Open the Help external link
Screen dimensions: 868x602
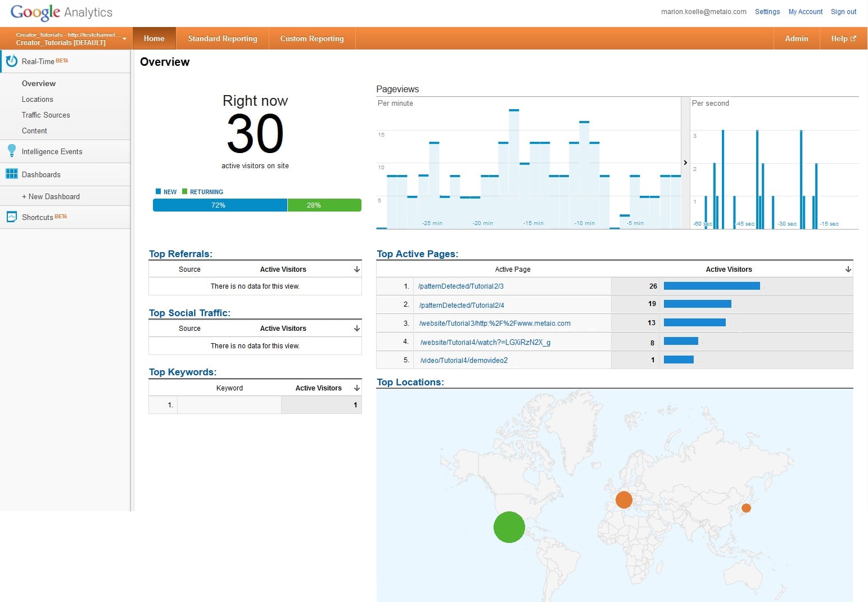[x=843, y=39]
